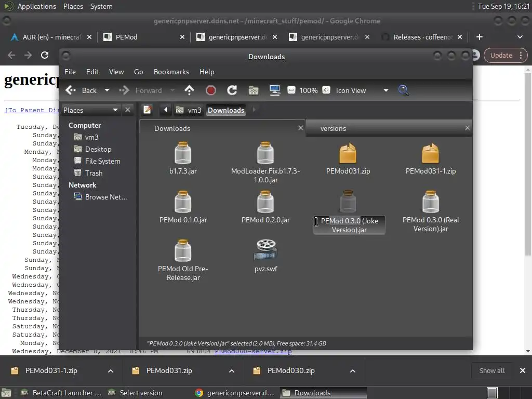Open the Bookmarks menu
This screenshot has height=399, width=532.
click(x=171, y=72)
